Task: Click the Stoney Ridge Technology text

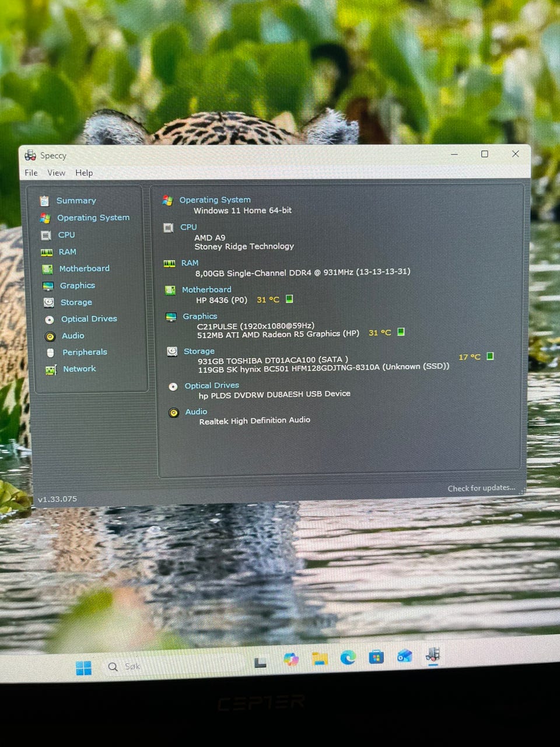Action: [x=244, y=246]
